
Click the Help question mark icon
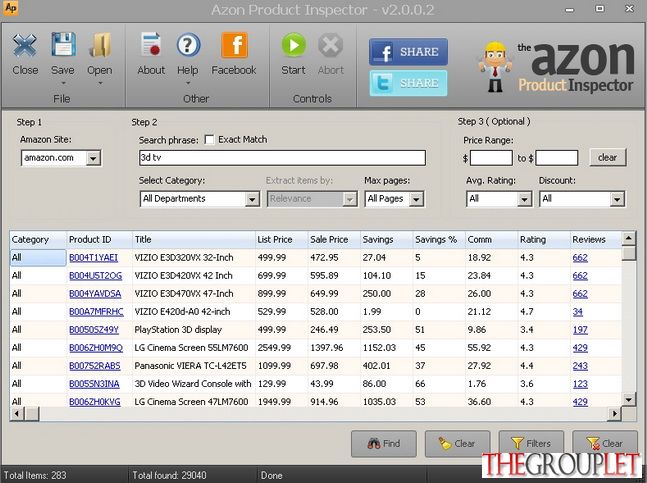[x=188, y=45]
